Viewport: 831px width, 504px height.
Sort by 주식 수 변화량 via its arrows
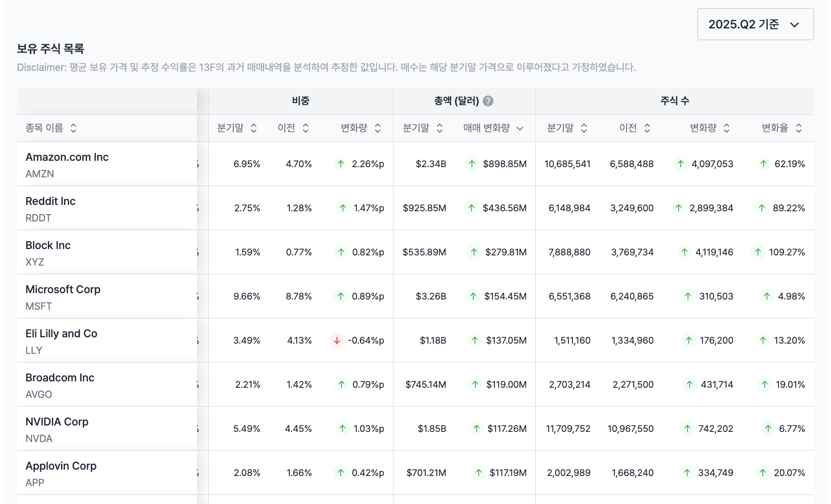727,128
